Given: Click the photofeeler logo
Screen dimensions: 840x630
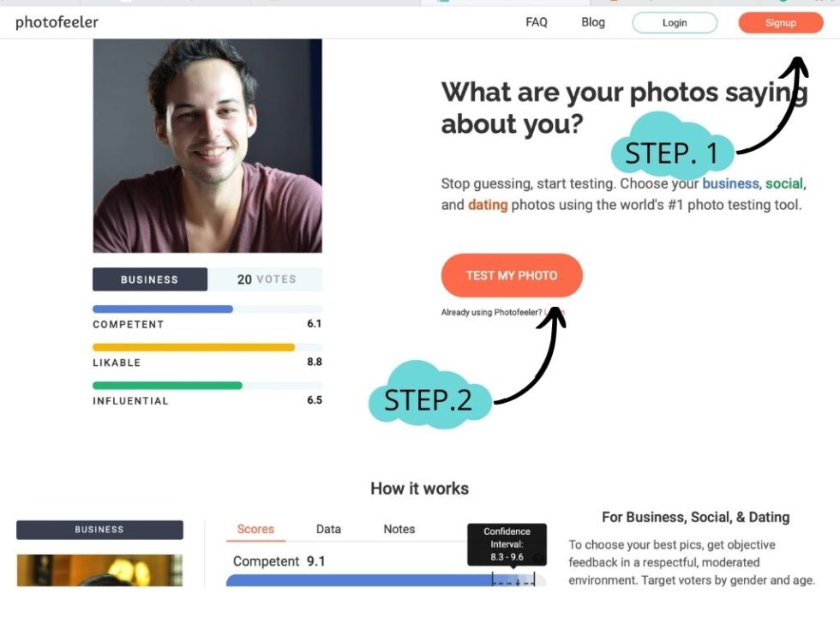Looking at the screenshot, I should 56,22.
